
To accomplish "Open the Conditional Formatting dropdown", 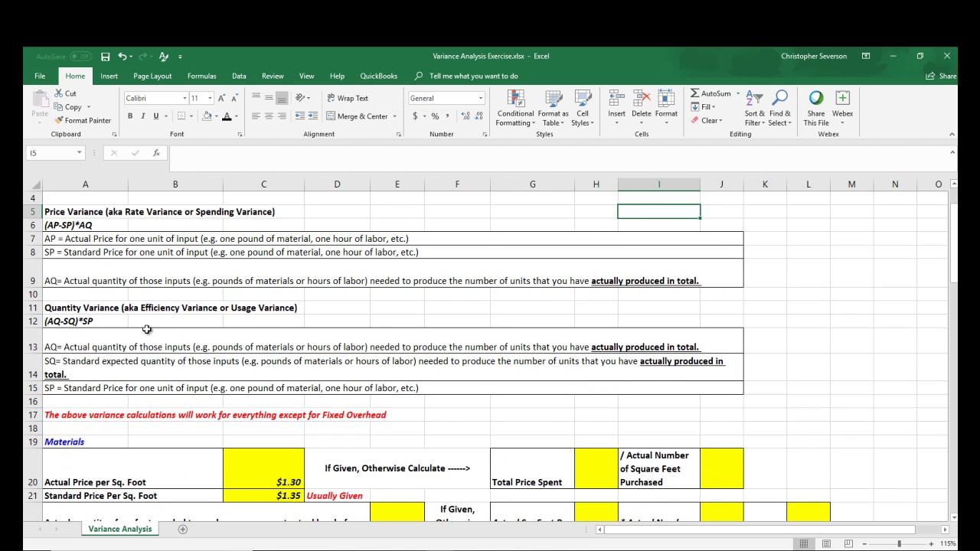I will tap(515, 108).
